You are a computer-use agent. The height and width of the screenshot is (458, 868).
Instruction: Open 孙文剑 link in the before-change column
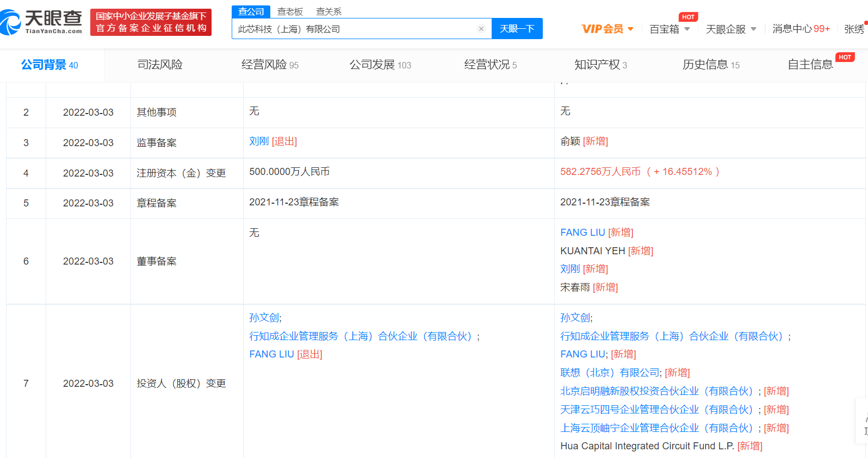tap(264, 318)
